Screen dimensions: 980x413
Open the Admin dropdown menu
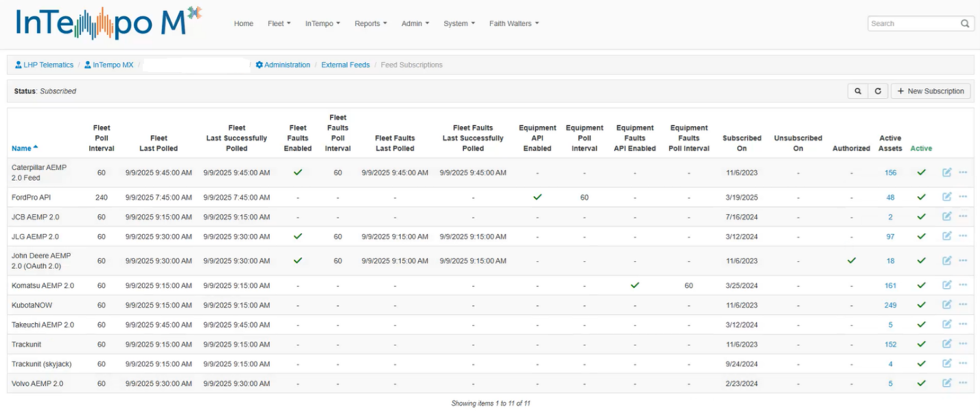[x=415, y=23]
